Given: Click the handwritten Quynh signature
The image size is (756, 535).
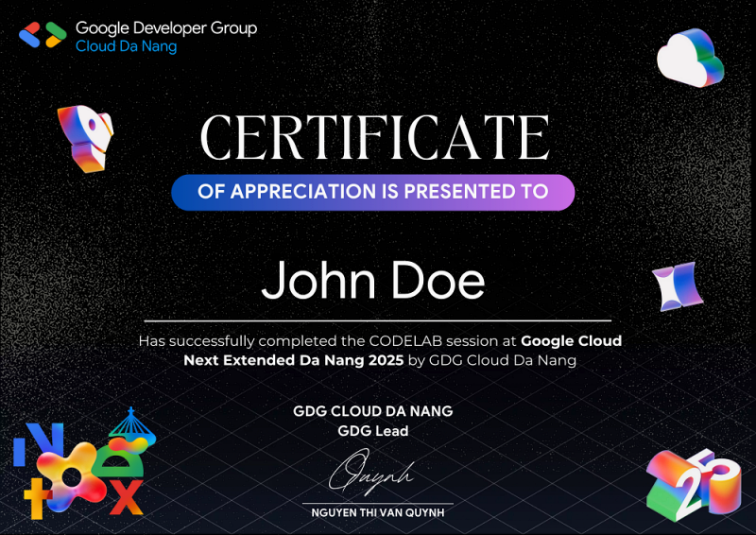Looking at the screenshot, I should 371,472.
